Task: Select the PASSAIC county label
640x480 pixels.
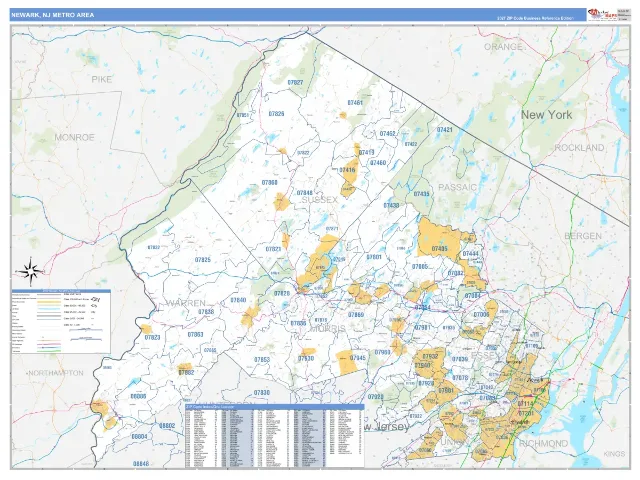Action: 457,187
